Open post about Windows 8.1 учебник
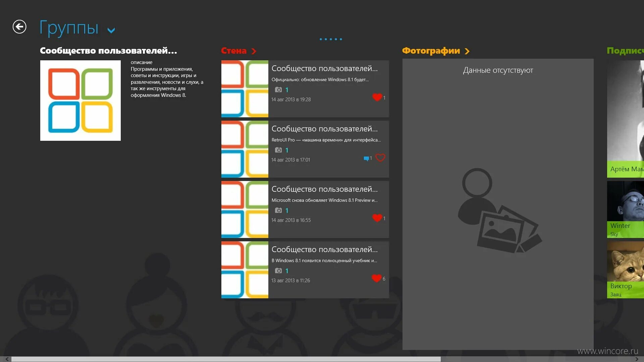644x362 pixels. (x=324, y=260)
